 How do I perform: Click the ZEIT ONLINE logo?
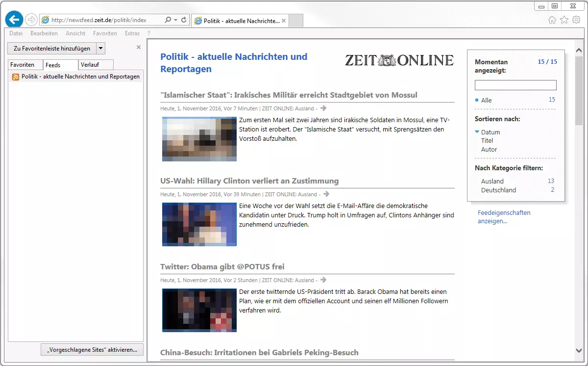point(399,60)
